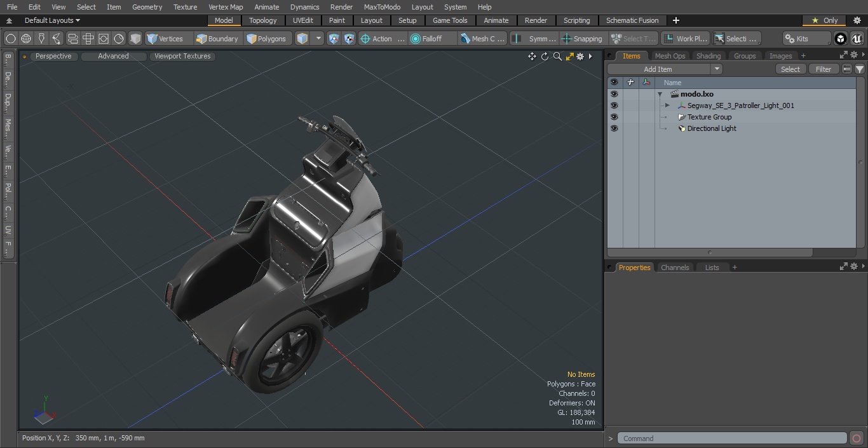Click the first action center cube icon

(x=334, y=39)
